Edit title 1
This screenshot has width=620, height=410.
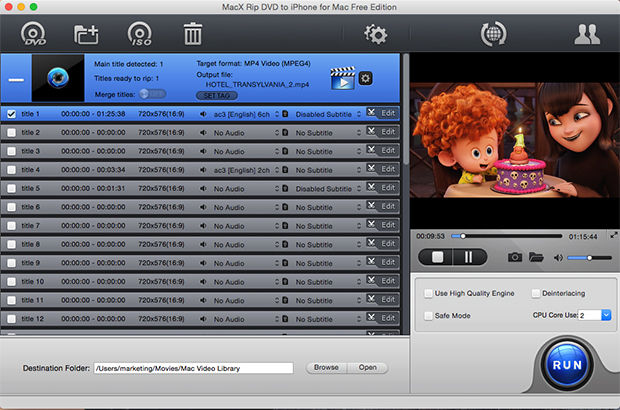(388, 113)
